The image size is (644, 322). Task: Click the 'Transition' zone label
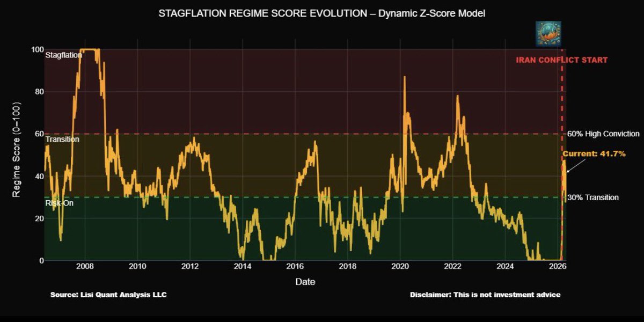62,140
